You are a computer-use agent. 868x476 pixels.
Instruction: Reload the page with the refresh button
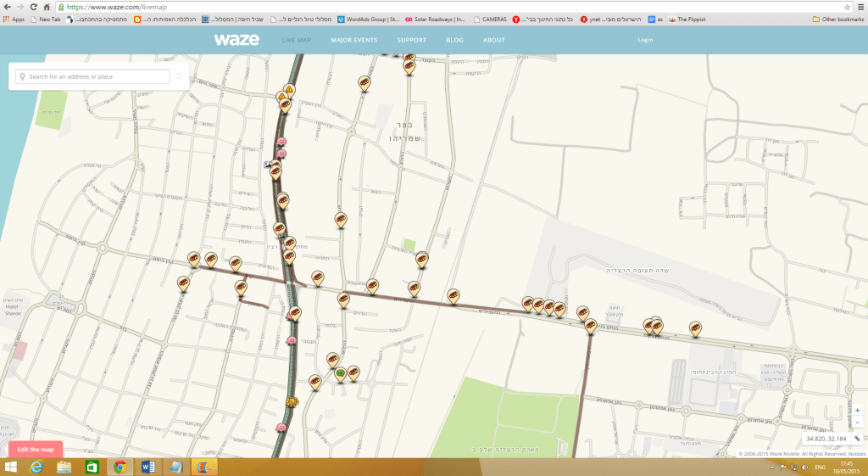[x=33, y=7]
